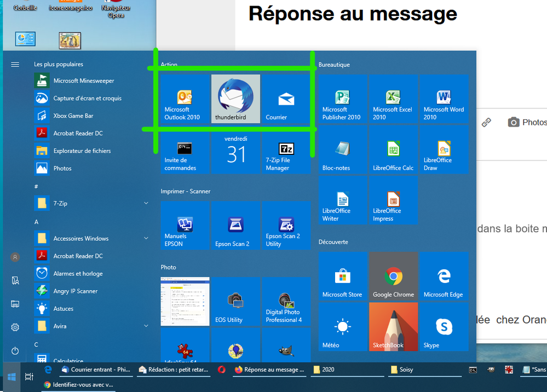Open Capture d'écran et croquis

[x=93, y=98]
